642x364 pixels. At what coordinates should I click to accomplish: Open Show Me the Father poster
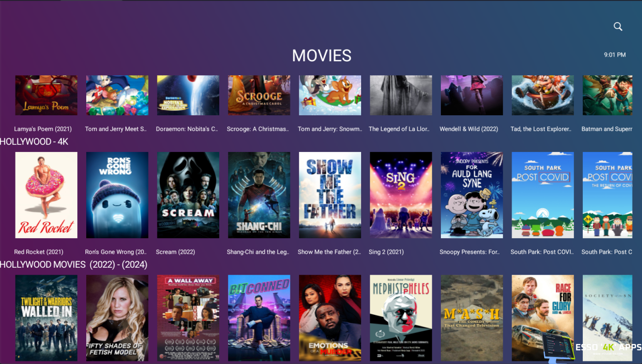(x=330, y=195)
